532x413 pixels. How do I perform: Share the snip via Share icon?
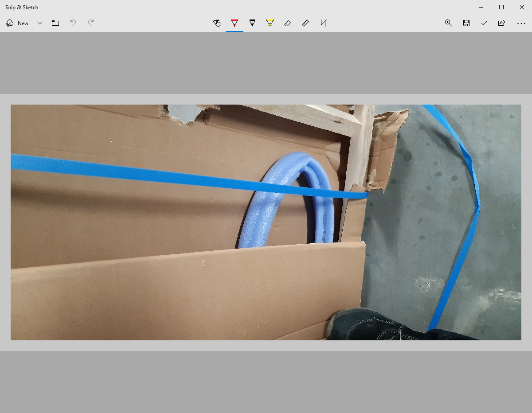[x=502, y=23]
